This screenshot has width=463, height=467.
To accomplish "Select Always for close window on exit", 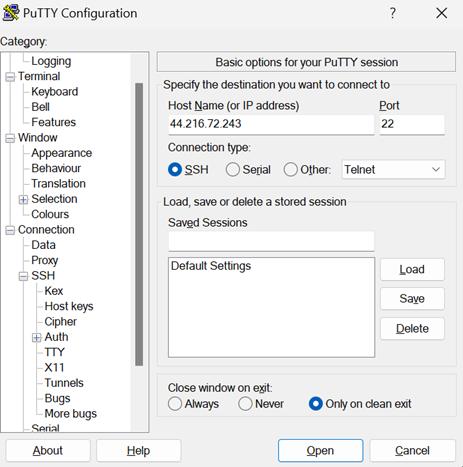I will [x=175, y=404].
